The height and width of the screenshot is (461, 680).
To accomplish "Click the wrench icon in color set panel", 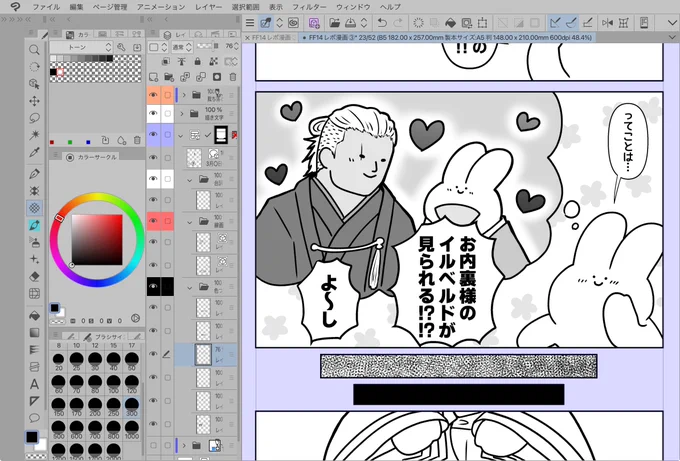I will click(121, 47).
